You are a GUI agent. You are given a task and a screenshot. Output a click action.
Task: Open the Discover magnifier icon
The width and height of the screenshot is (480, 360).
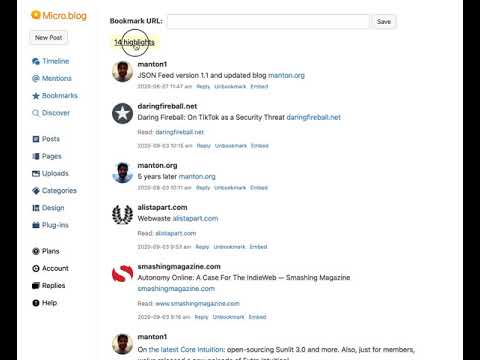36,113
